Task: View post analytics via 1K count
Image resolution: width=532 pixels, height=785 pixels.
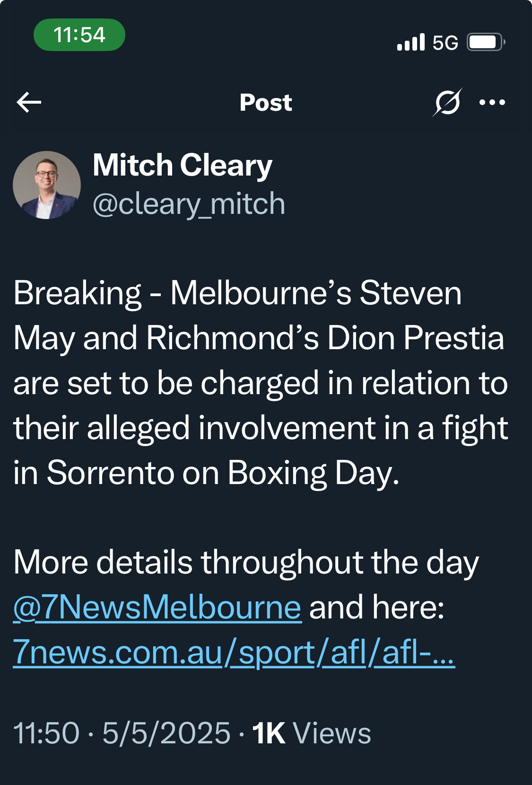Action: coord(268,733)
